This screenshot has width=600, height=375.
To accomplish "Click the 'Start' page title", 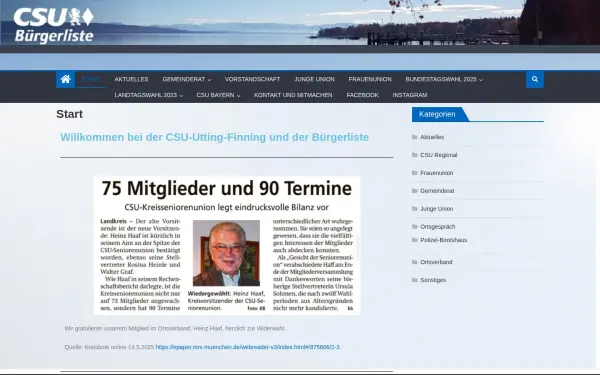I will (x=69, y=114).
